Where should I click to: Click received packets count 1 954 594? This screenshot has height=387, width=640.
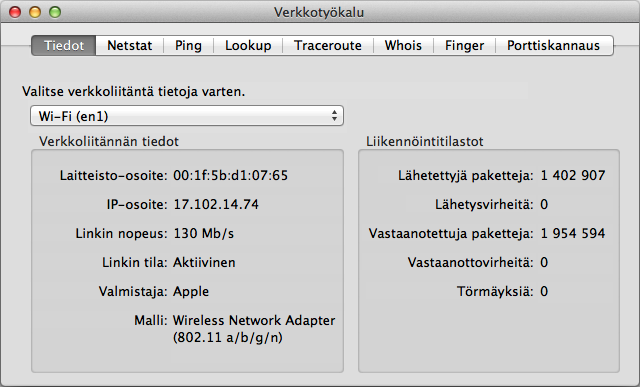573,234
